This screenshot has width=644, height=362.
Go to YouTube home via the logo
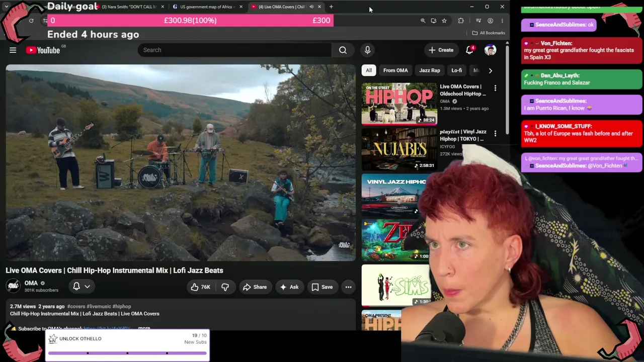(x=43, y=50)
